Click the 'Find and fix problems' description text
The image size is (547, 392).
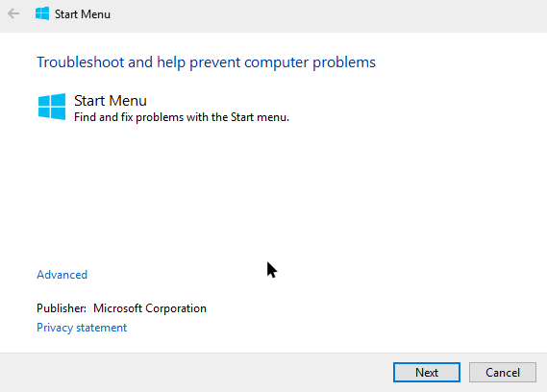tap(182, 117)
